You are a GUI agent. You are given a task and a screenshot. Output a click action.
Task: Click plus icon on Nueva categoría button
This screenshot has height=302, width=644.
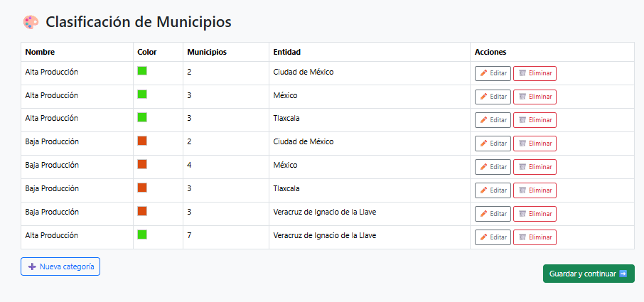pos(32,266)
